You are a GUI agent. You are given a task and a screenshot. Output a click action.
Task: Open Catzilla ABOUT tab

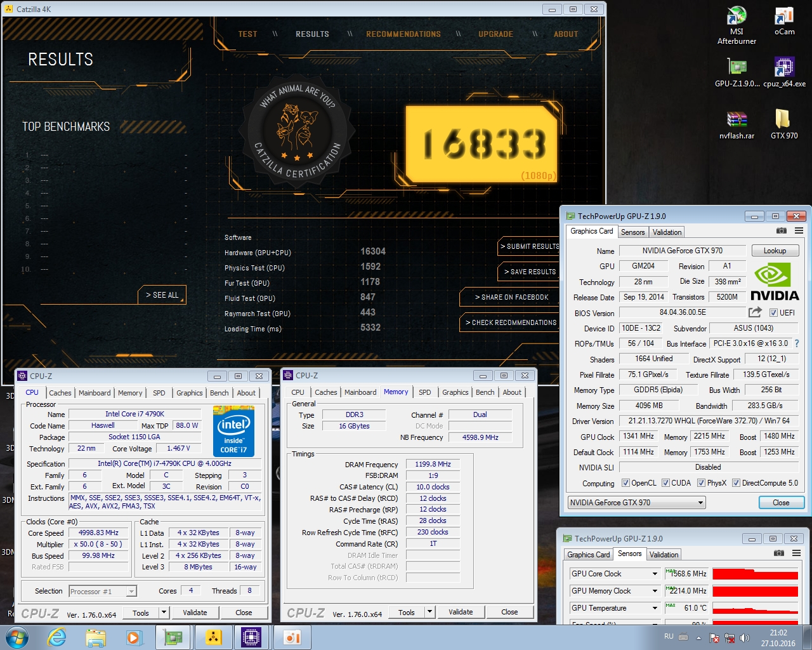point(566,34)
